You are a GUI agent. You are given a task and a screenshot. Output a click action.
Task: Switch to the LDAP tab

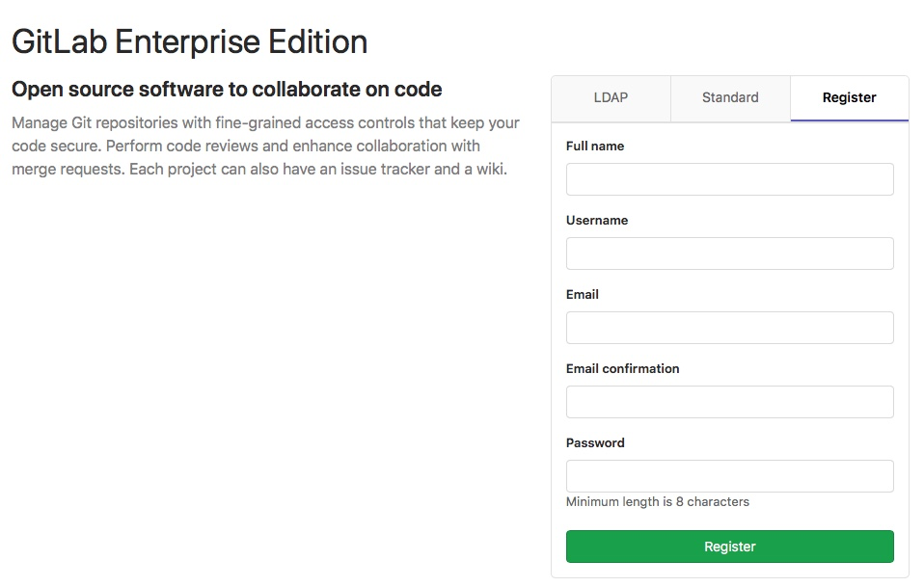[x=611, y=98]
